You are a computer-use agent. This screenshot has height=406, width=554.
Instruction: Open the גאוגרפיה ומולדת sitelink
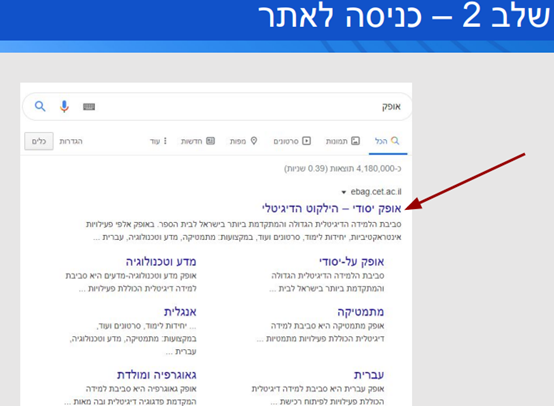[x=157, y=375]
